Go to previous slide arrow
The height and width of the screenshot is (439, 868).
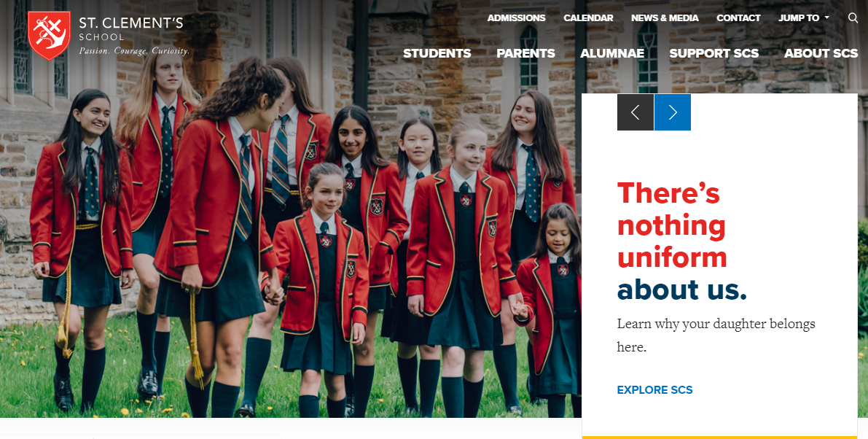[636, 112]
